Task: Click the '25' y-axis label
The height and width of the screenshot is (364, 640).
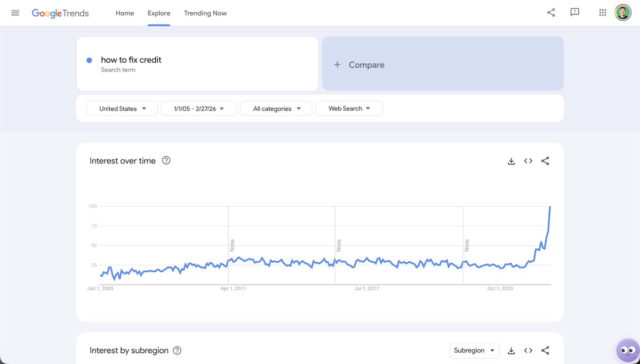Action: pyautogui.click(x=94, y=265)
